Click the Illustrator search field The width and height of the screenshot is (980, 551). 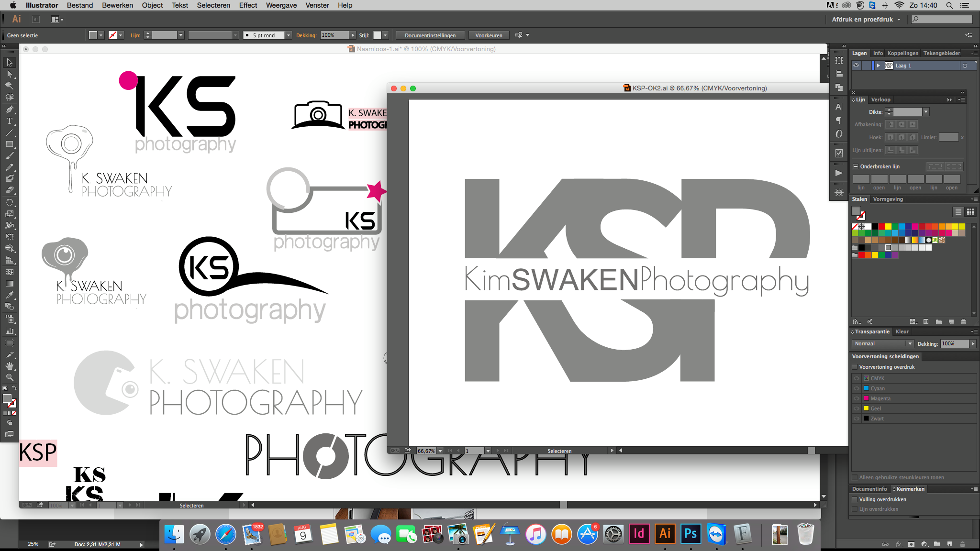[942, 20]
